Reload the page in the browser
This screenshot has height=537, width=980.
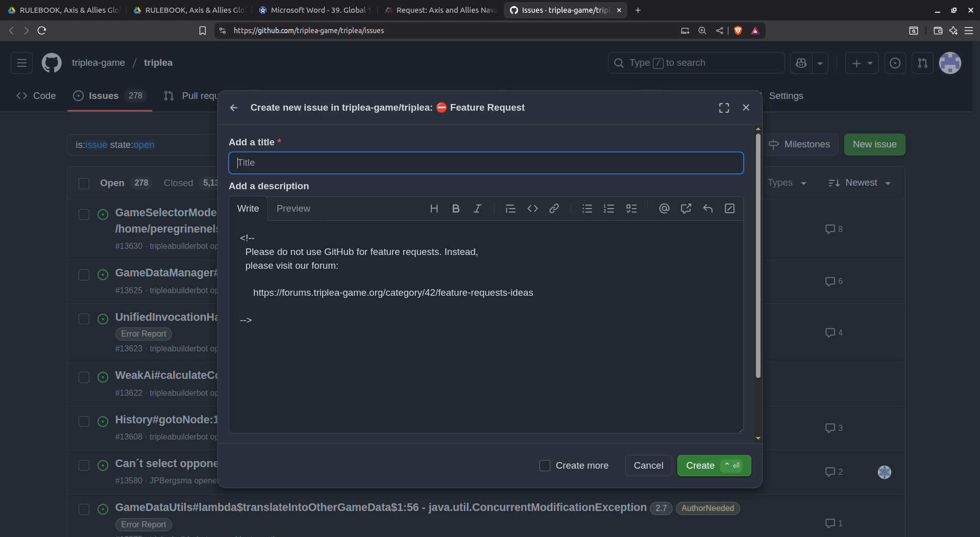(42, 31)
